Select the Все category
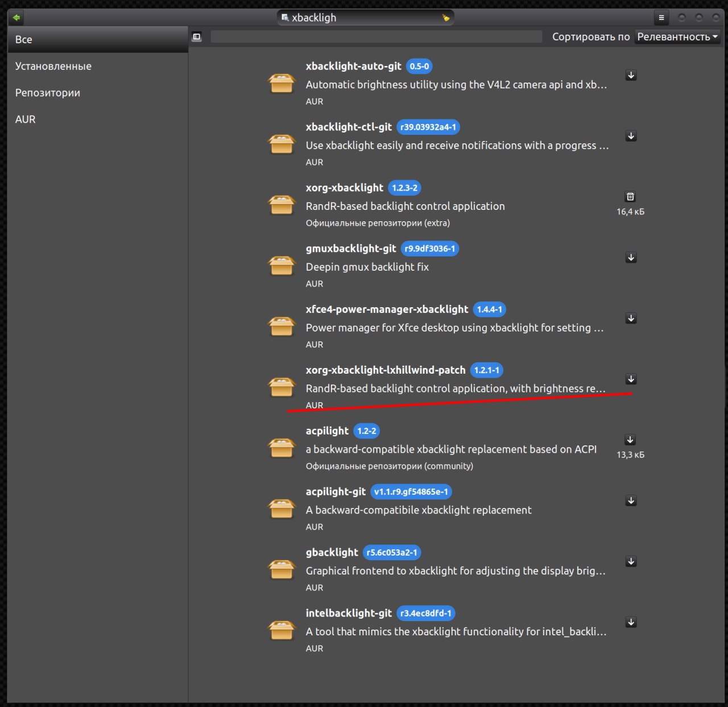This screenshot has height=707, width=728. pos(97,39)
